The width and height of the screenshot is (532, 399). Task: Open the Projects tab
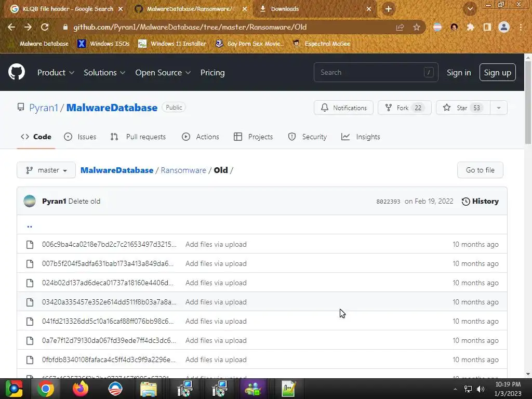254,137
